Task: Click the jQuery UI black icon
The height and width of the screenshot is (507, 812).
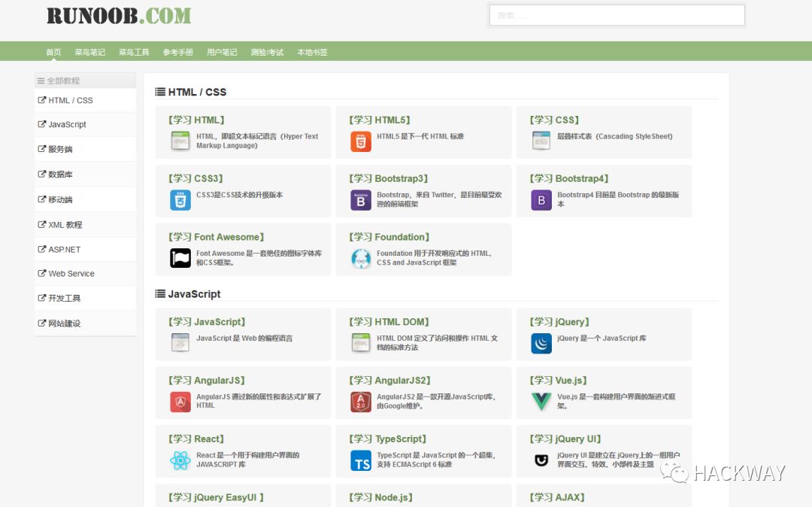Action: [541, 460]
